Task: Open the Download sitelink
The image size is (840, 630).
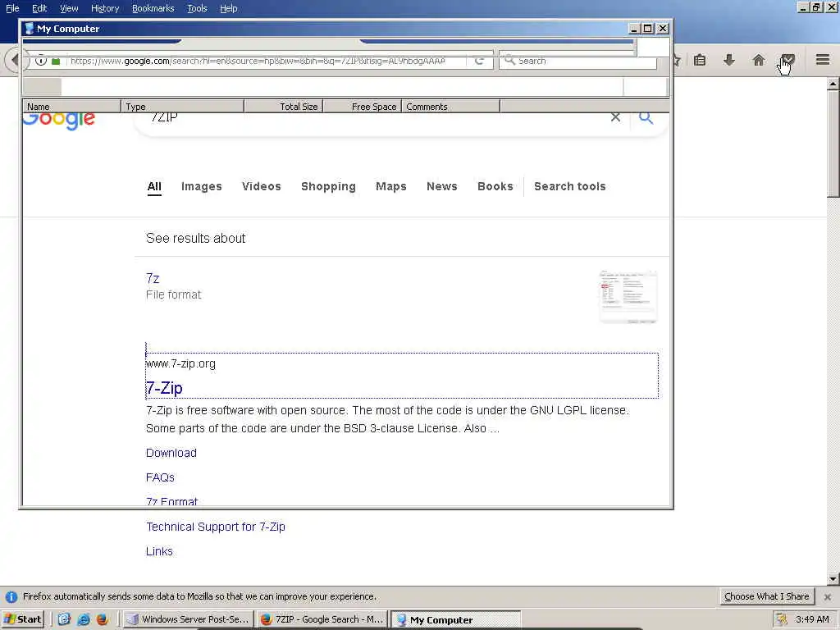Action: click(171, 453)
